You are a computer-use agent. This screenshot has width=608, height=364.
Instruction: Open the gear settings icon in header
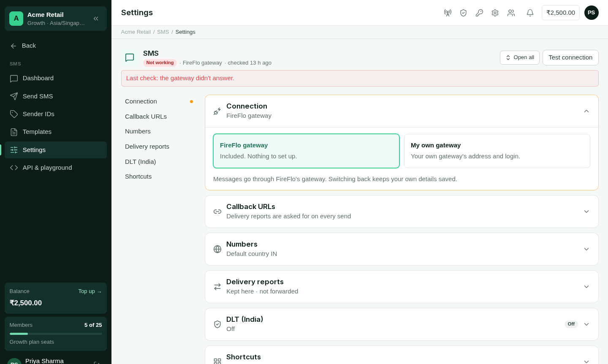point(495,13)
